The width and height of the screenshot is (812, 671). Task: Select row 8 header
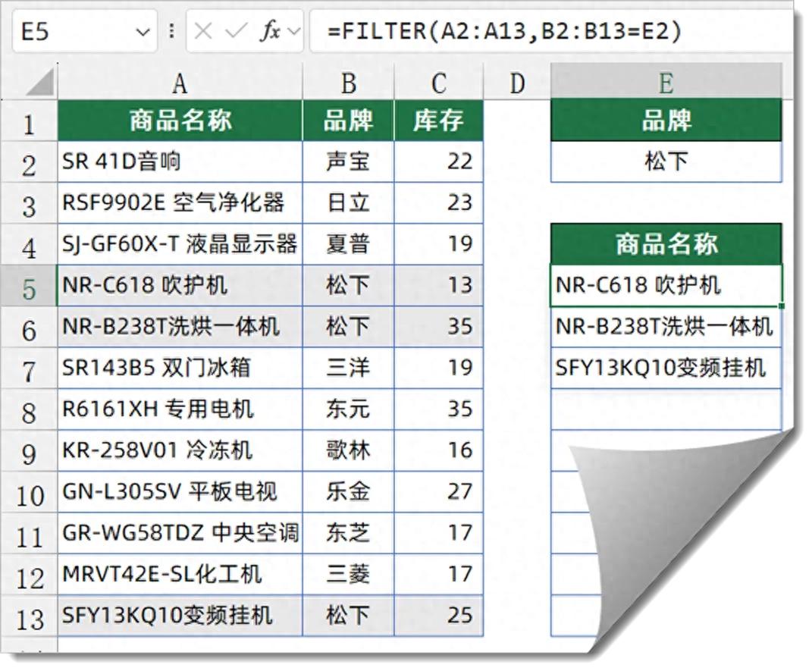point(29,409)
